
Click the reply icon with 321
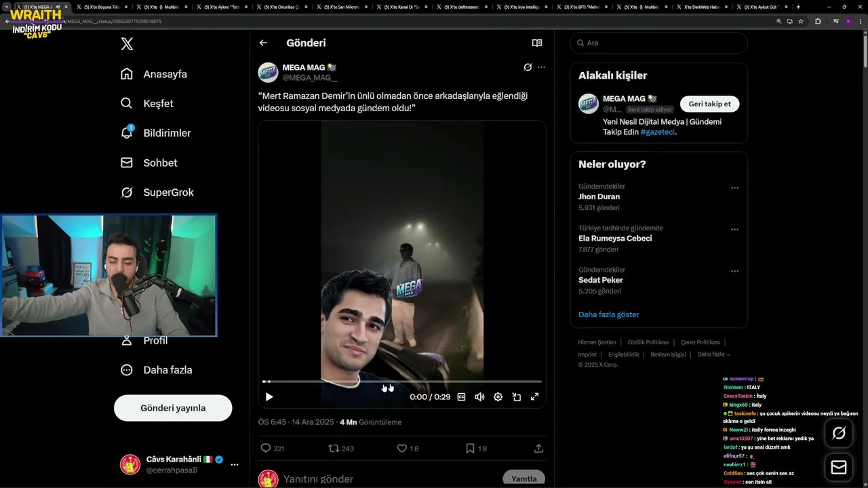pyautogui.click(x=273, y=449)
